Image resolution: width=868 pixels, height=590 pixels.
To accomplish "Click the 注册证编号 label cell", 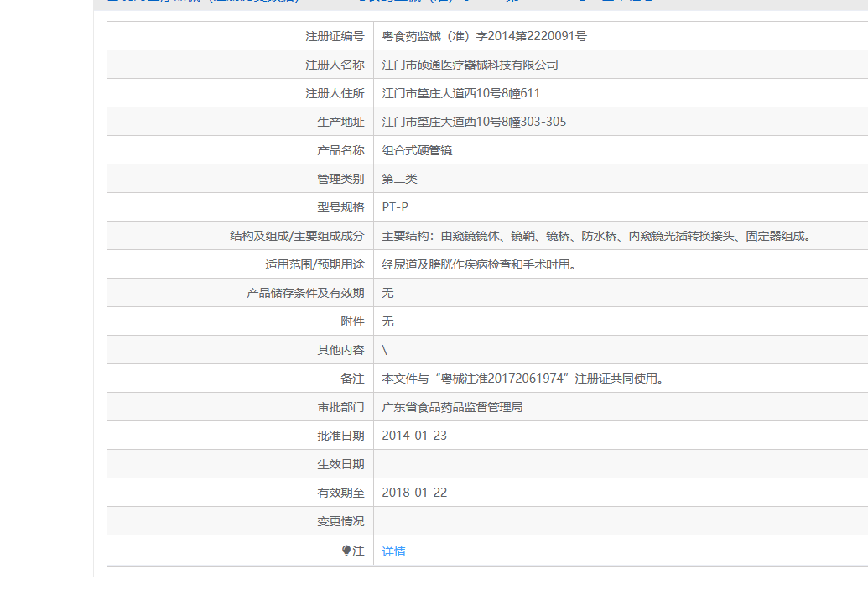I will [240, 37].
